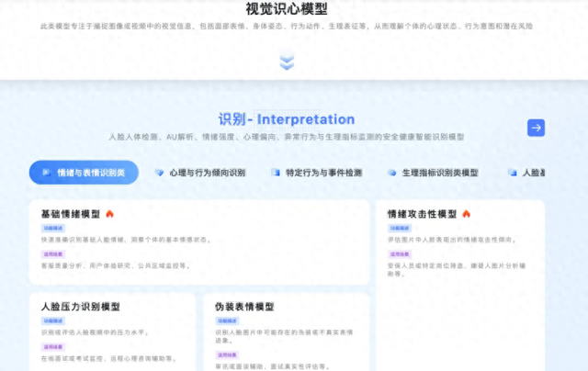
Task: Click the 特定行为与事件检测 tab icon
Action: tap(276, 173)
